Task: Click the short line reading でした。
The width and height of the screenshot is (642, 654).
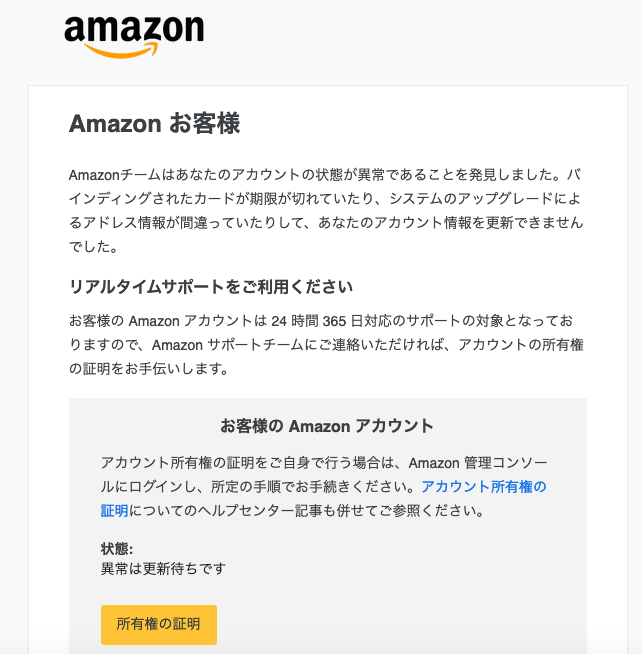Action: [93, 247]
